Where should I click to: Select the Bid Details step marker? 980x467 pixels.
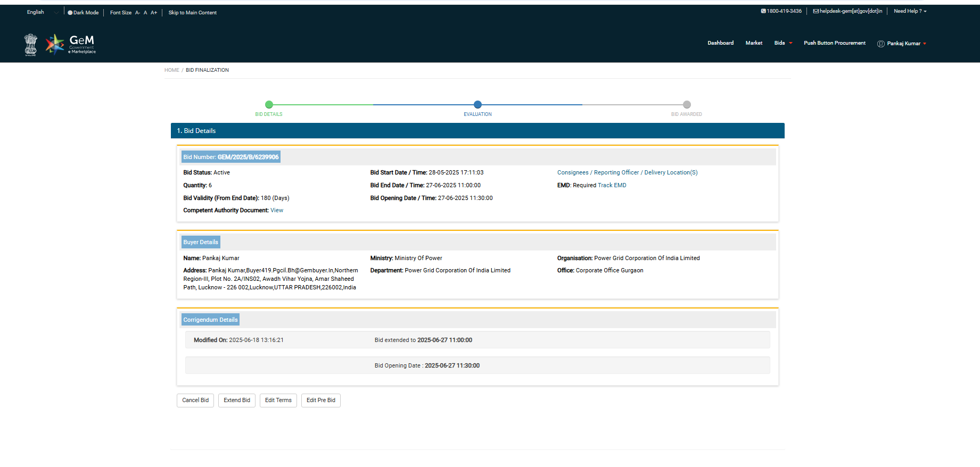pyautogui.click(x=269, y=105)
